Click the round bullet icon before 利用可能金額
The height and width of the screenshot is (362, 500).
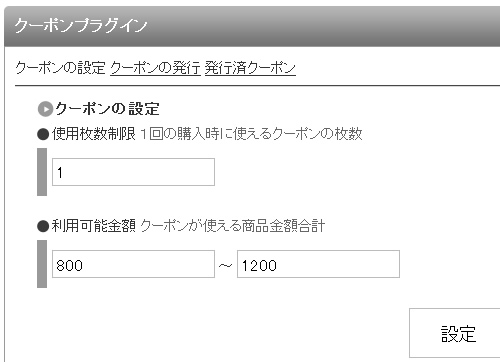(43, 226)
